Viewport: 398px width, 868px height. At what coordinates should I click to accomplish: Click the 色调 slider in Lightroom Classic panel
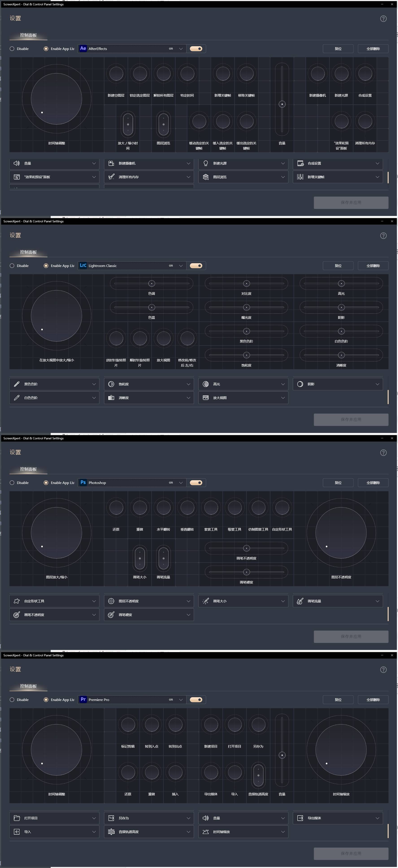pos(152,283)
